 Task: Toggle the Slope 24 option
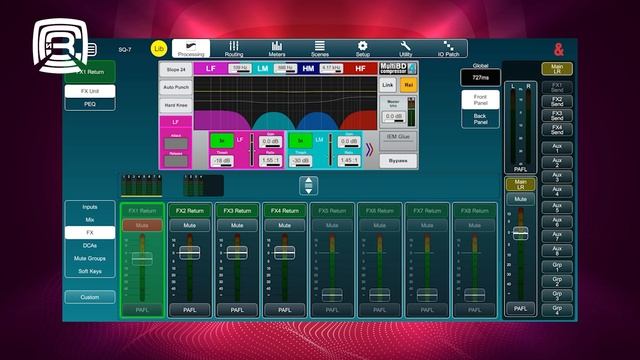pos(176,69)
